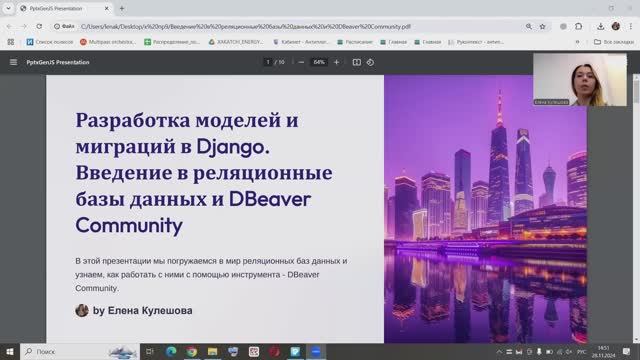Open the apps grid icon in the bookmarks bar
640x360 pixels.
(11, 42)
